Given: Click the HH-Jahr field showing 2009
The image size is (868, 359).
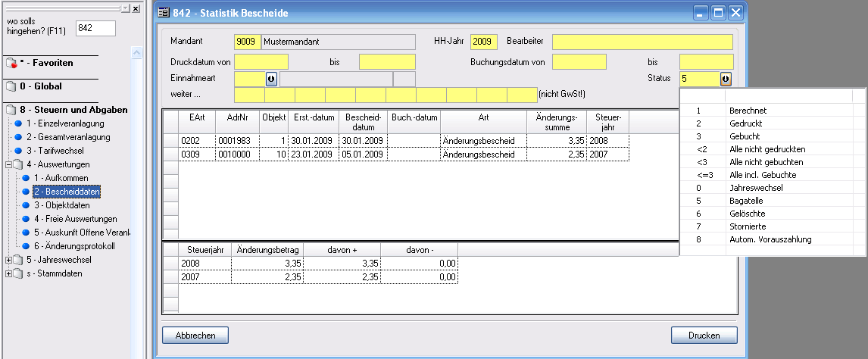Looking at the screenshot, I should (482, 42).
